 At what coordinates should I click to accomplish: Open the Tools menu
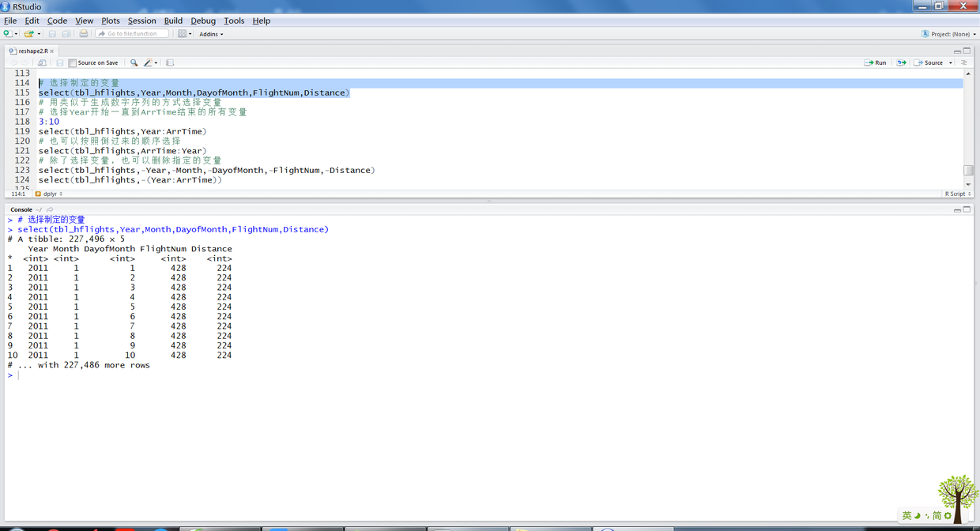[x=234, y=21]
